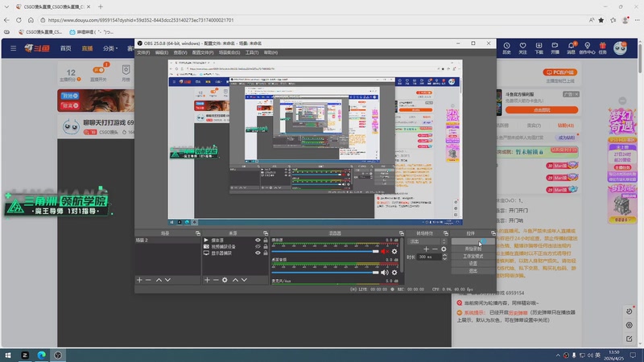
Task: Toggle visibility of 媒体源 source
Action: [x=258, y=240]
